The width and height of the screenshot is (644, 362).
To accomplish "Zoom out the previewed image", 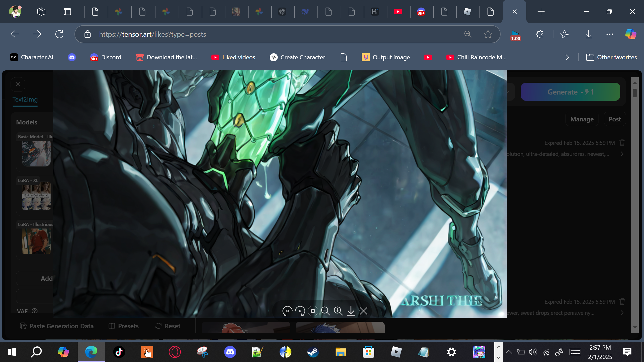I will pos(326,311).
